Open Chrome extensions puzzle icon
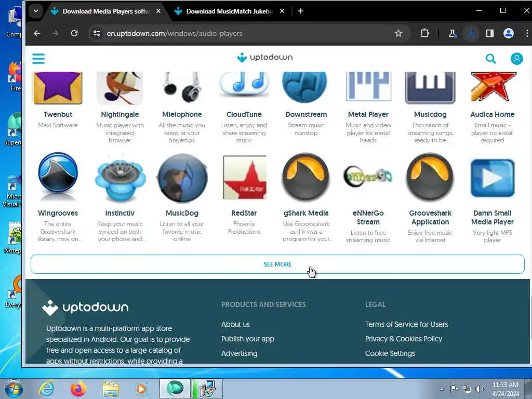This screenshot has height=399, width=532. click(424, 33)
